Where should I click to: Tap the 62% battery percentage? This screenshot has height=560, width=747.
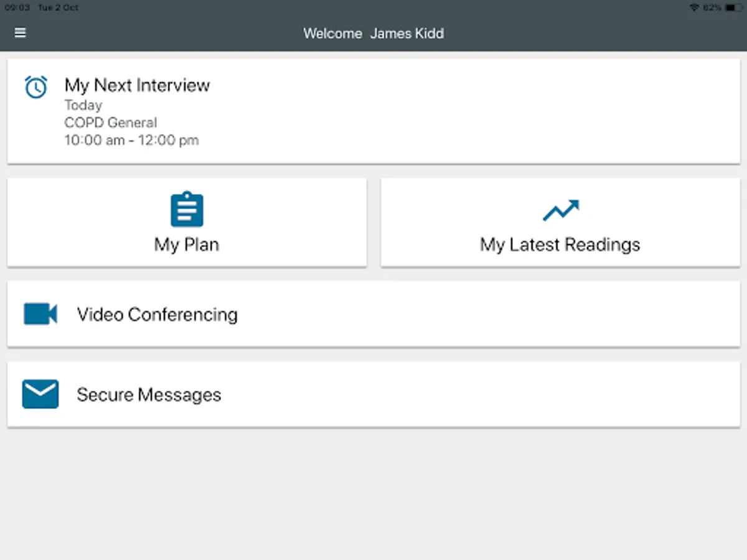point(713,7)
